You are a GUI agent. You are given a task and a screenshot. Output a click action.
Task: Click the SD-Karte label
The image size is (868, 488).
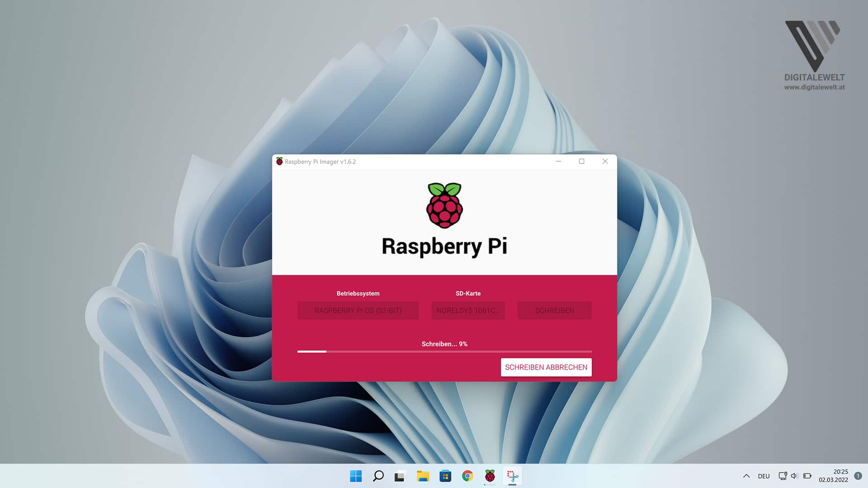click(468, 293)
